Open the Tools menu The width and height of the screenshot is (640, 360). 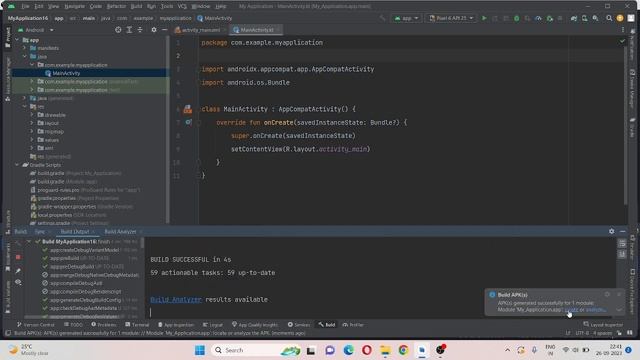pyautogui.click(x=167, y=6)
